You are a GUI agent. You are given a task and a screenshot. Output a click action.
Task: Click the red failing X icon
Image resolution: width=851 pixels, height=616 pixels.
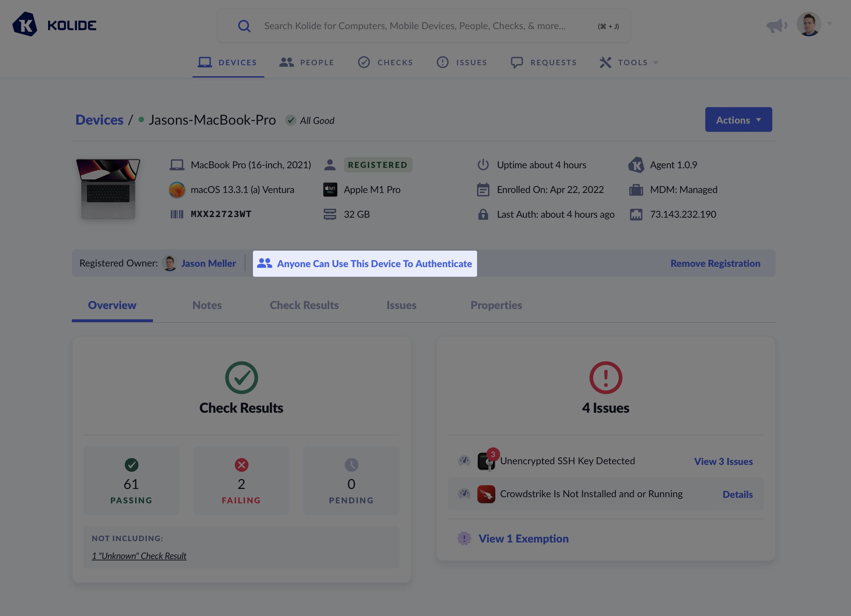click(241, 465)
